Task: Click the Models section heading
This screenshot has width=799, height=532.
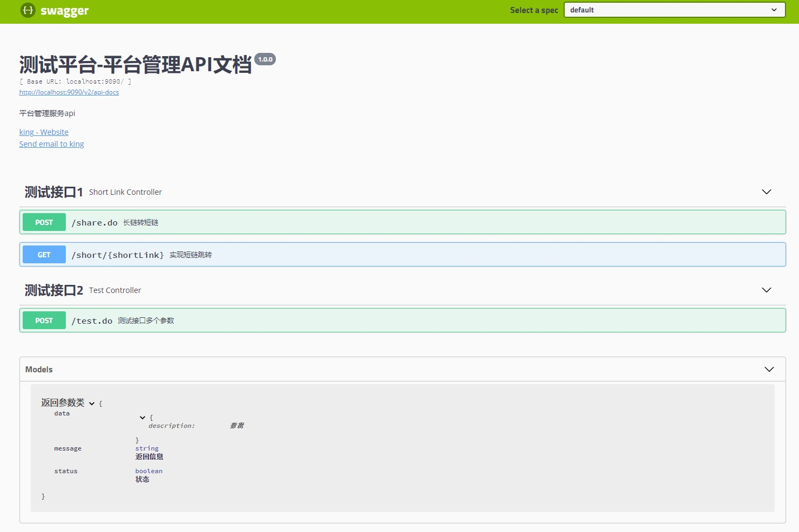Action: coord(38,369)
